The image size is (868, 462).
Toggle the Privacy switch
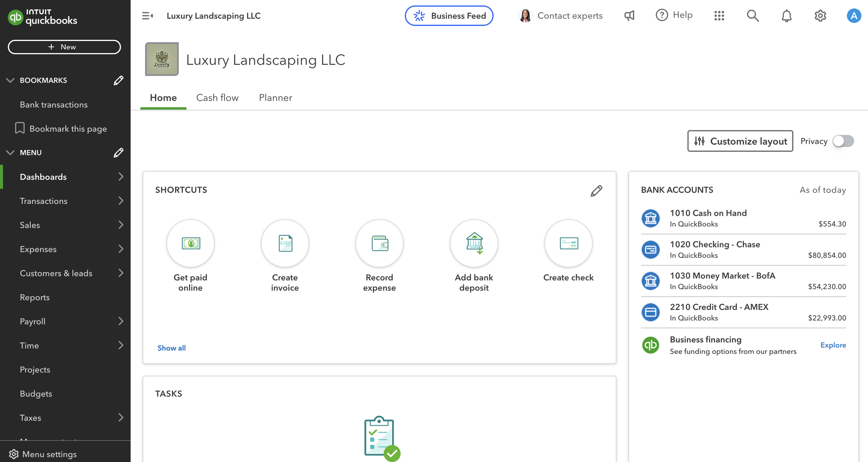coord(843,141)
